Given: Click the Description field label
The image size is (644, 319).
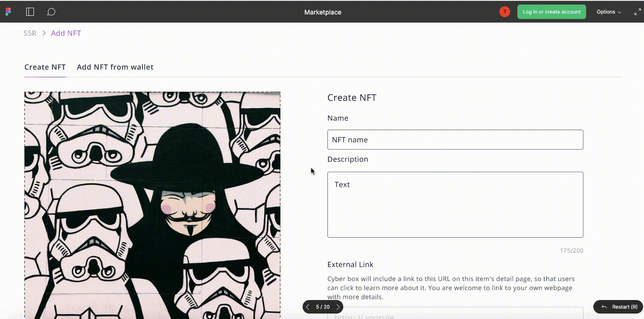Looking at the screenshot, I should tap(348, 159).
